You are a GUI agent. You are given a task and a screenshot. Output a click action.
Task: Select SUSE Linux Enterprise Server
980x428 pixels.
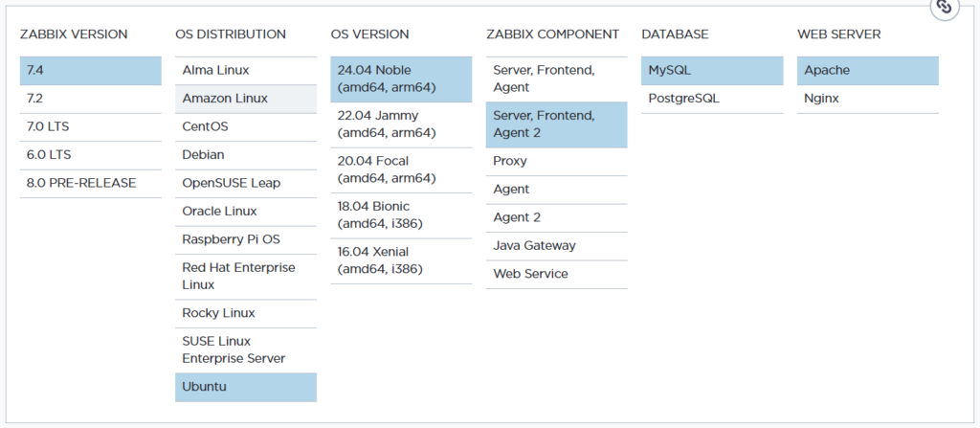point(245,349)
